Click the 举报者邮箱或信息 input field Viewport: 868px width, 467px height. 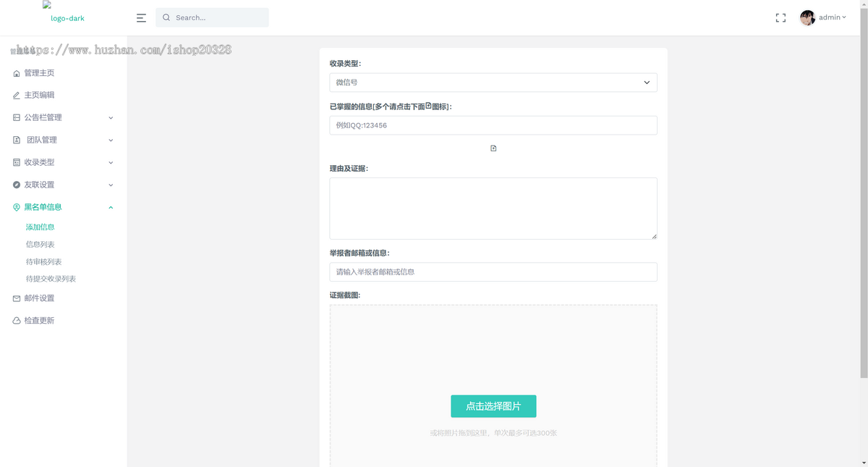[x=493, y=272]
